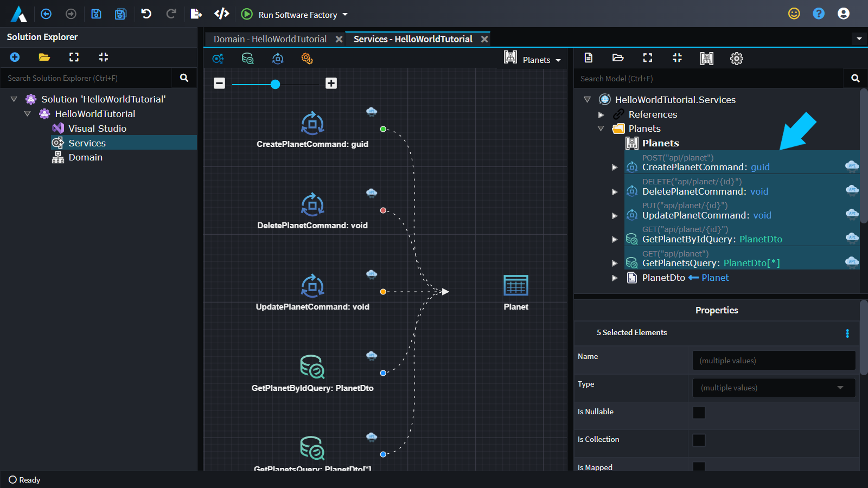Collapse all model tree nodes

pos(677,58)
